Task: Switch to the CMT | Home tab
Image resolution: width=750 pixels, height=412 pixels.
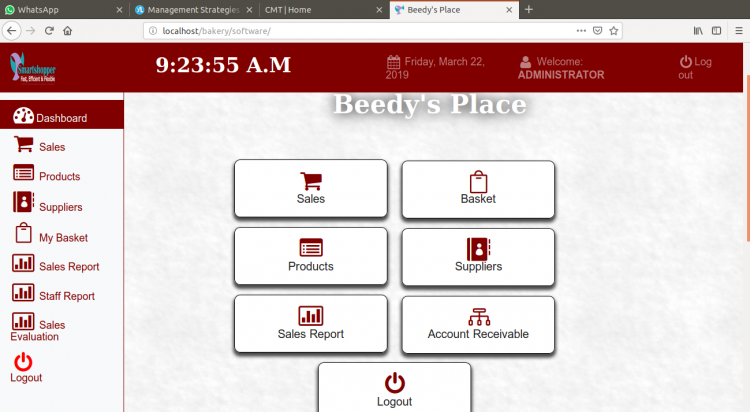Action: (x=324, y=10)
